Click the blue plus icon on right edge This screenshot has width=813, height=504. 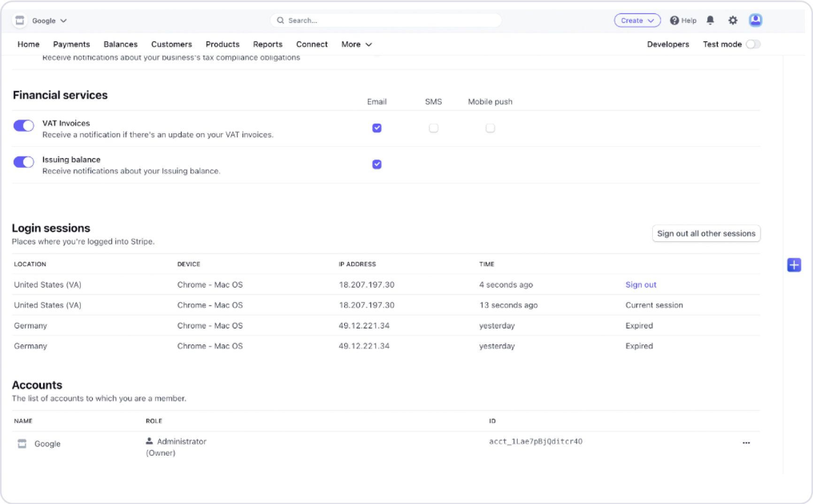(794, 265)
